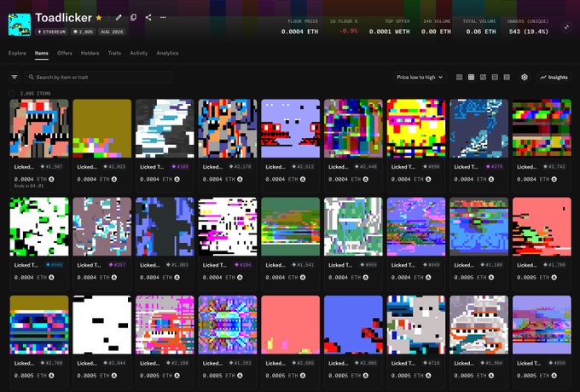
Task: Click the pencil edit collection icon
Action: click(x=119, y=17)
